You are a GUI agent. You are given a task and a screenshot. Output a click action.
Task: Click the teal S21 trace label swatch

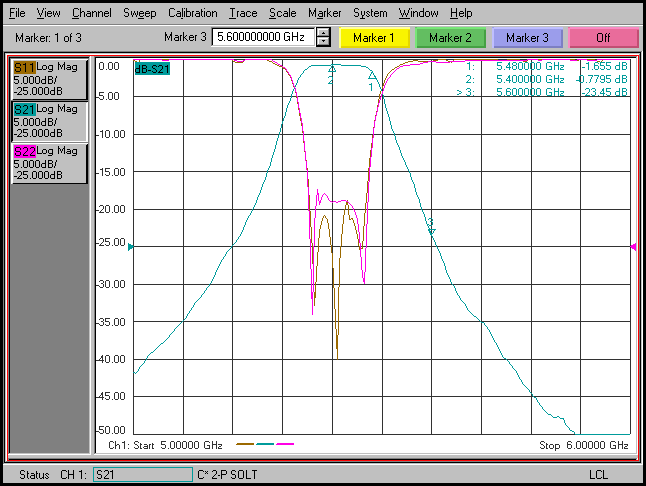pyautogui.click(x=25, y=110)
